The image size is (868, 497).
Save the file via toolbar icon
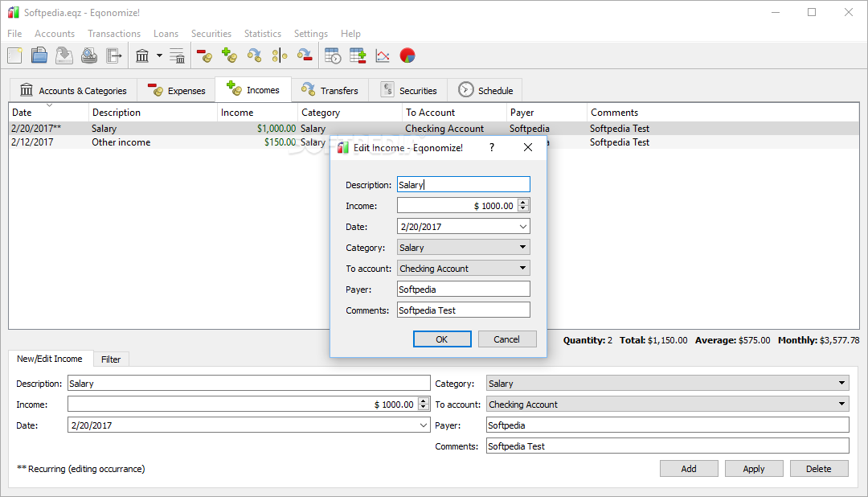pos(64,55)
